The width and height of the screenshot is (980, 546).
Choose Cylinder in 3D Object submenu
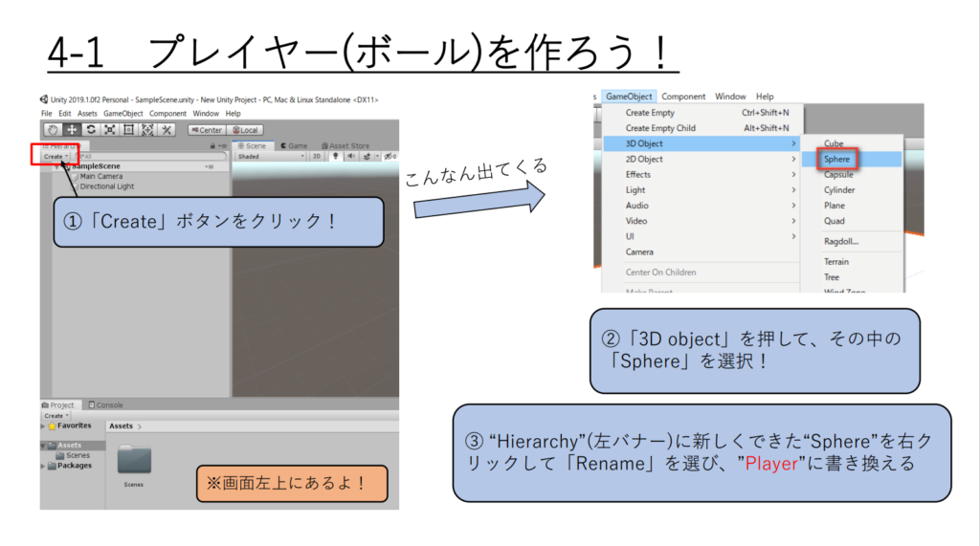point(853,190)
